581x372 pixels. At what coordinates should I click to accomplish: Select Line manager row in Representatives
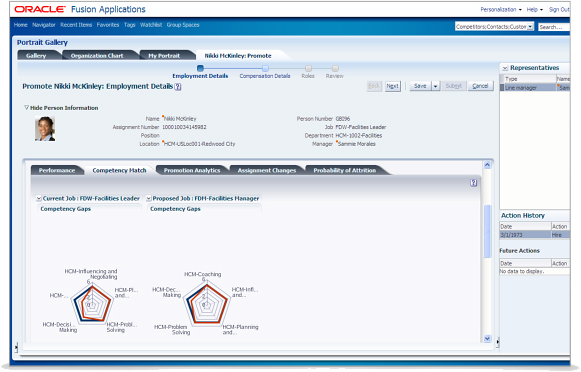pos(535,88)
